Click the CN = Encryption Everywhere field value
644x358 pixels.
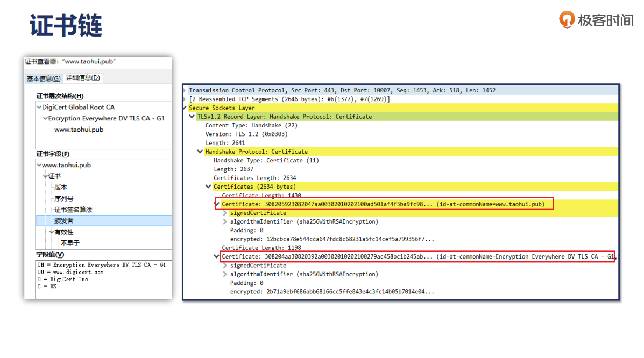[x=101, y=265]
